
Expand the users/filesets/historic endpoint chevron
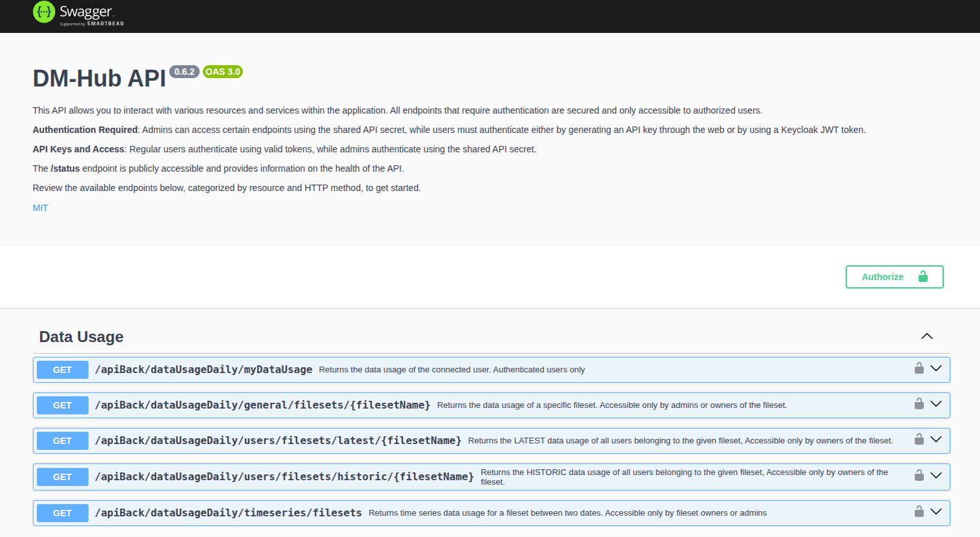[936, 476]
